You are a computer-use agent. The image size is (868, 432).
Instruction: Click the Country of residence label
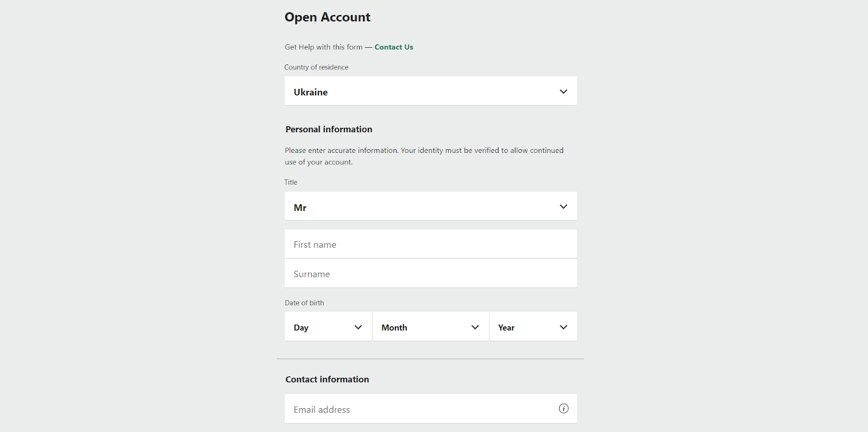(x=316, y=67)
